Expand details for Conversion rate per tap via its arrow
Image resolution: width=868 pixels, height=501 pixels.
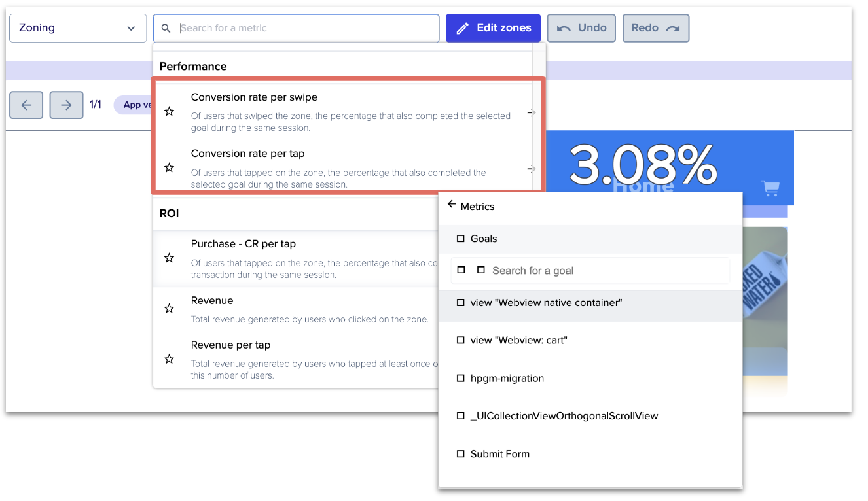click(x=532, y=168)
